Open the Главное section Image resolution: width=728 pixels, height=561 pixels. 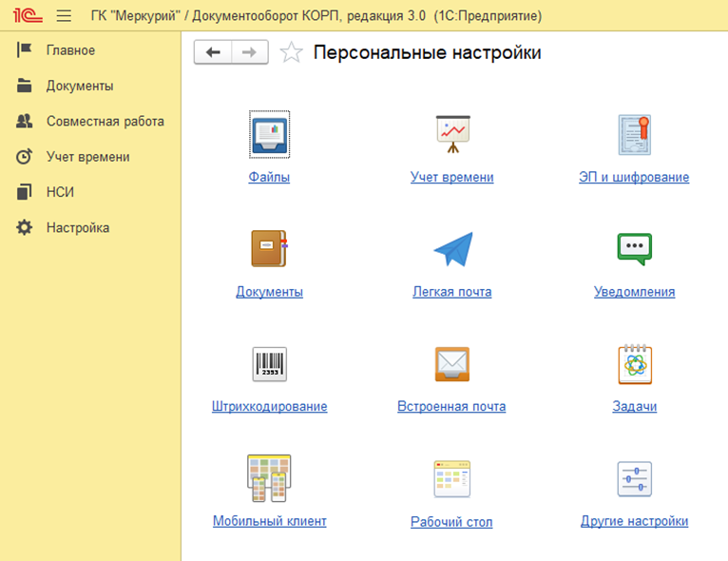pos(70,50)
